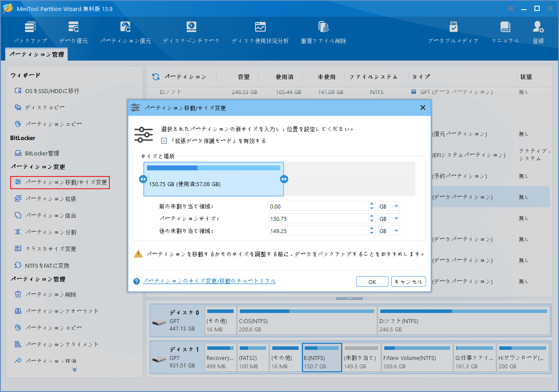Click the refresh icon beside パーティション header
This screenshot has height=392, width=559.
(x=155, y=77)
